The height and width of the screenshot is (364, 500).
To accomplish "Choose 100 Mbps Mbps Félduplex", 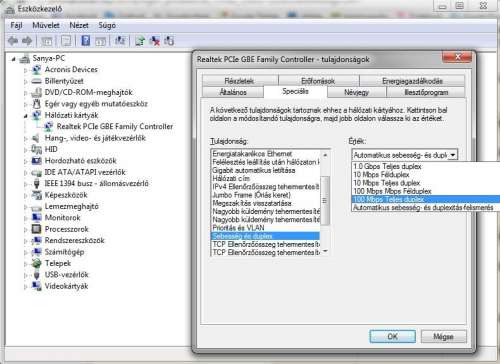I will (426, 191).
